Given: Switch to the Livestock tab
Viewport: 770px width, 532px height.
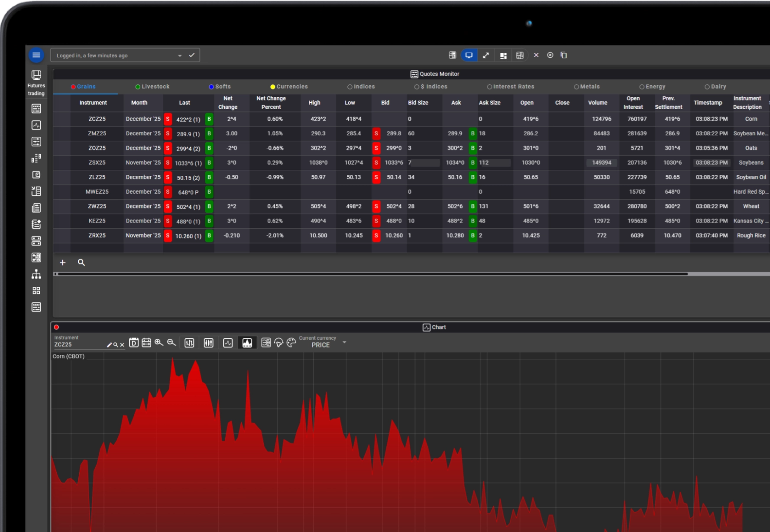Looking at the screenshot, I should [x=152, y=87].
